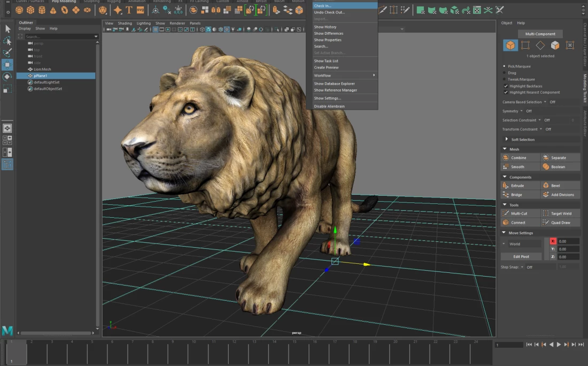This screenshot has width=588, height=366.
Task: Click the red X axis swatch
Action: tap(553, 241)
